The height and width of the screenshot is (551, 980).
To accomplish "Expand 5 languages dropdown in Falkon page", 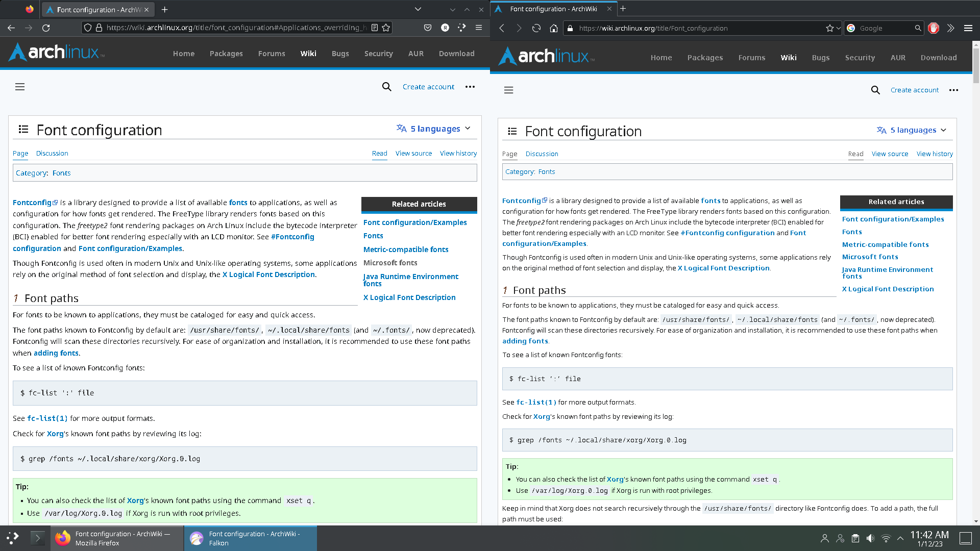I will (912, 130).
